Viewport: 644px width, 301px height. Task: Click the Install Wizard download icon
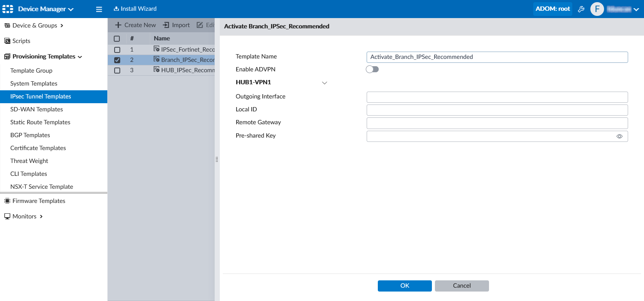pos(116,9)
